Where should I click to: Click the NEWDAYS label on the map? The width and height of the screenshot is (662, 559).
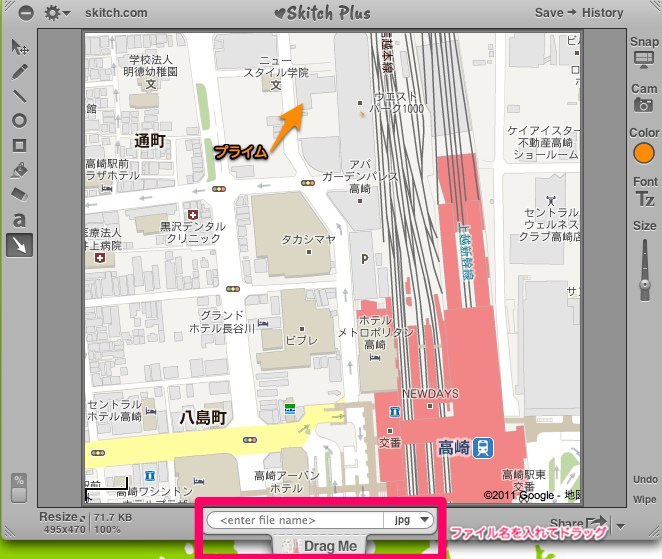(x=430, y=394)
